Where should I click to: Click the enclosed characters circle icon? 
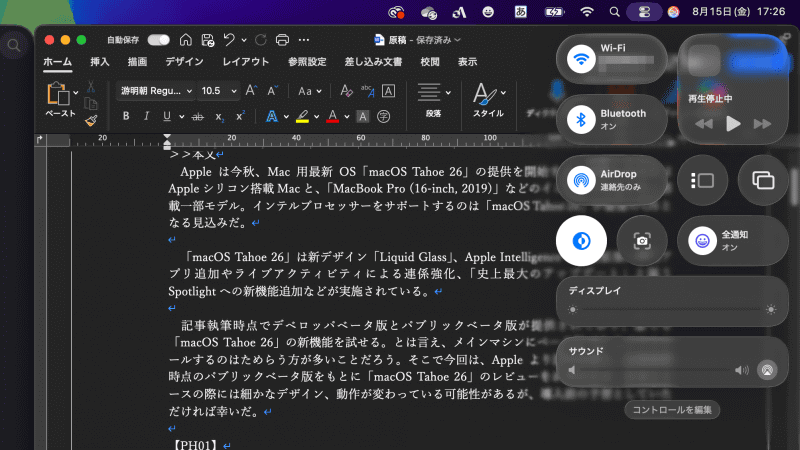coord(384,116)
